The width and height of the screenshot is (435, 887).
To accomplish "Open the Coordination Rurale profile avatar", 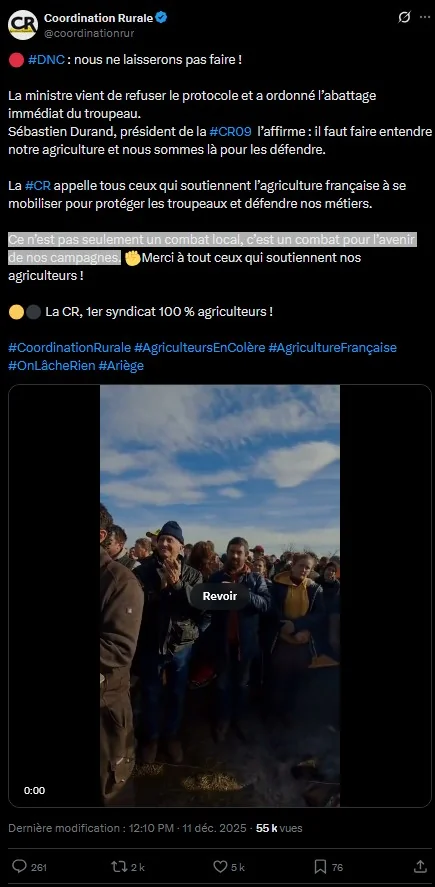I will point(23,25).
